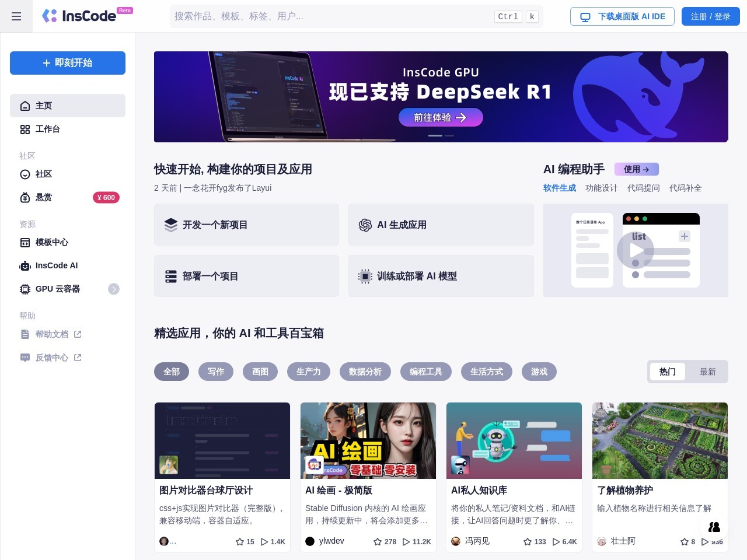
Task: Select the 代码提问 tab
Action: pos(644,188)
